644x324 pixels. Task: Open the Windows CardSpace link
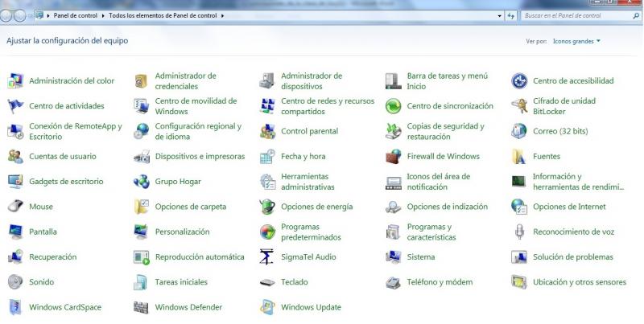pos(65,307)
